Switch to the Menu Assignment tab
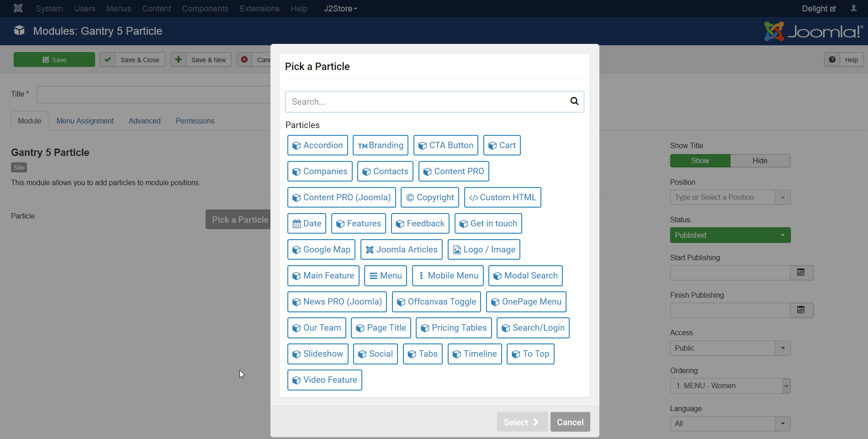The width and height of the screenshot is (868, 439). tap(85, 121)
